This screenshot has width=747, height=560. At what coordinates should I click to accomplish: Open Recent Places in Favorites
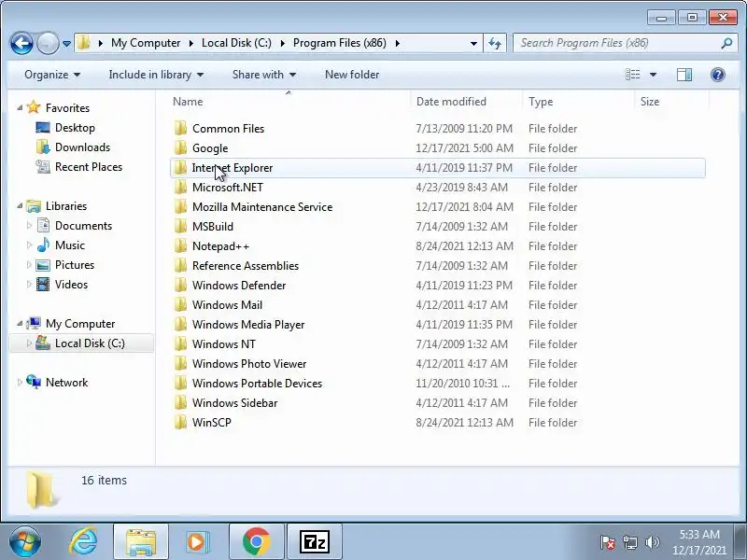click(x=79, y=167)
